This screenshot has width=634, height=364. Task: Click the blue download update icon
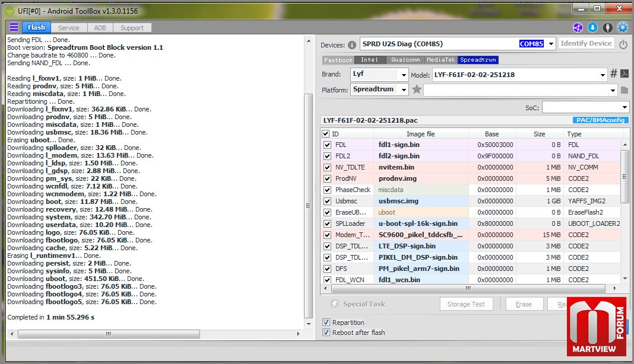(x=593, y=27)
